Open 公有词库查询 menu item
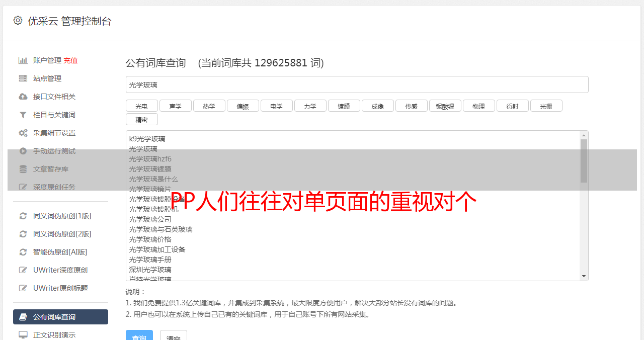 click(x=60, y=317)
